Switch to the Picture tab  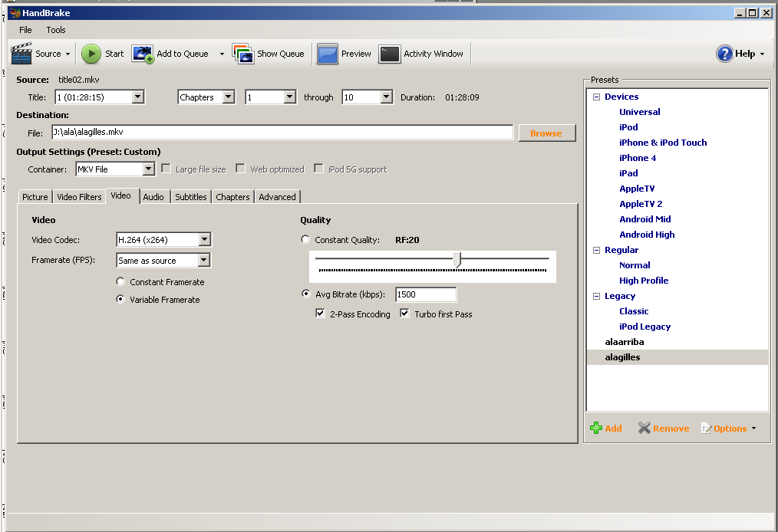pos(35,197)
